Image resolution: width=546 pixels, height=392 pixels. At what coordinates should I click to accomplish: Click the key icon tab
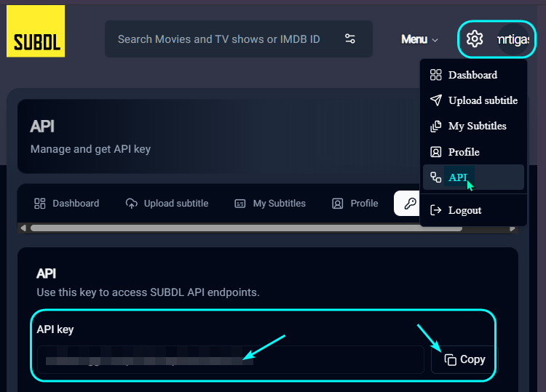(x=409, y=204)
